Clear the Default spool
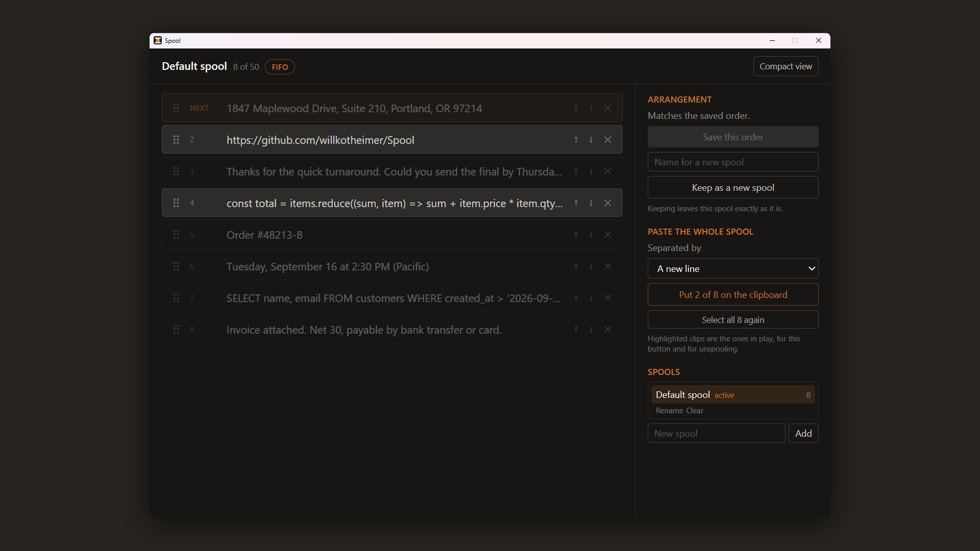The width and height of the screenshot is (980, 551). pos(694,411)
